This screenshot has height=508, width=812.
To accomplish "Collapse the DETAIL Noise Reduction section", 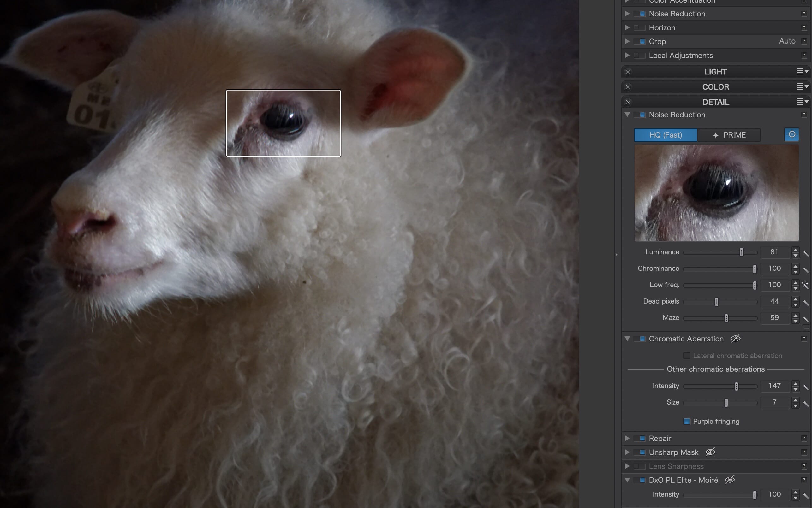I will [627, 115].
